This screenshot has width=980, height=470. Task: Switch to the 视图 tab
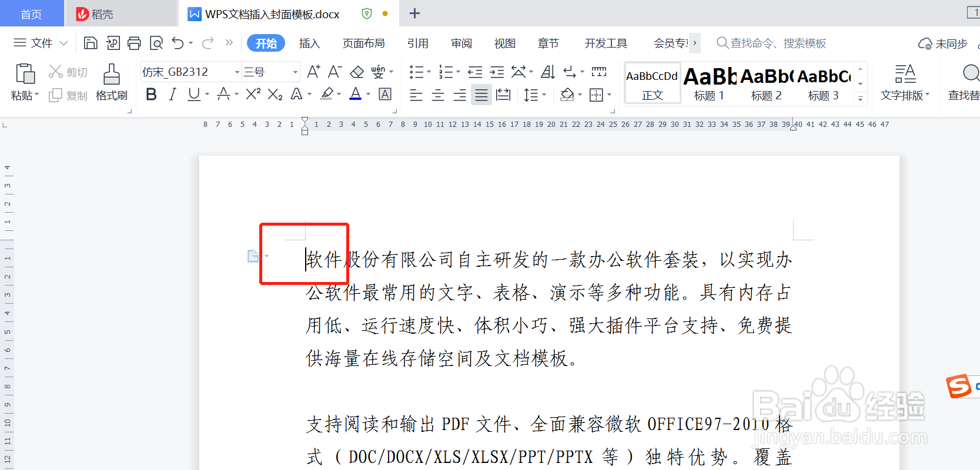[x=505, y=43]
